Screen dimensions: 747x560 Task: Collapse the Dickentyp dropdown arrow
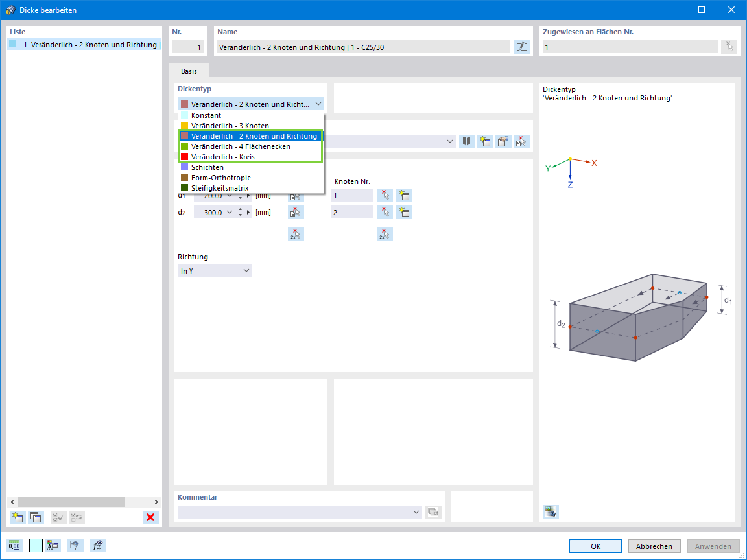(x=318, y=104)
